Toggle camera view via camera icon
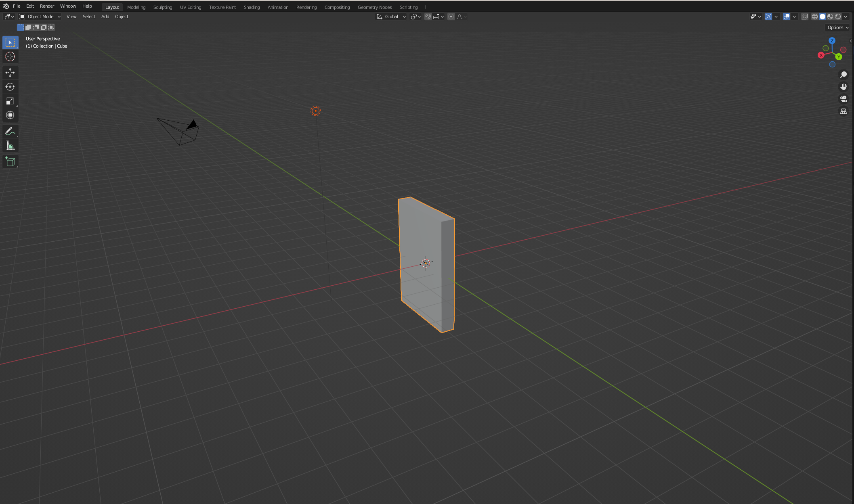 click(x=844, y=99)
